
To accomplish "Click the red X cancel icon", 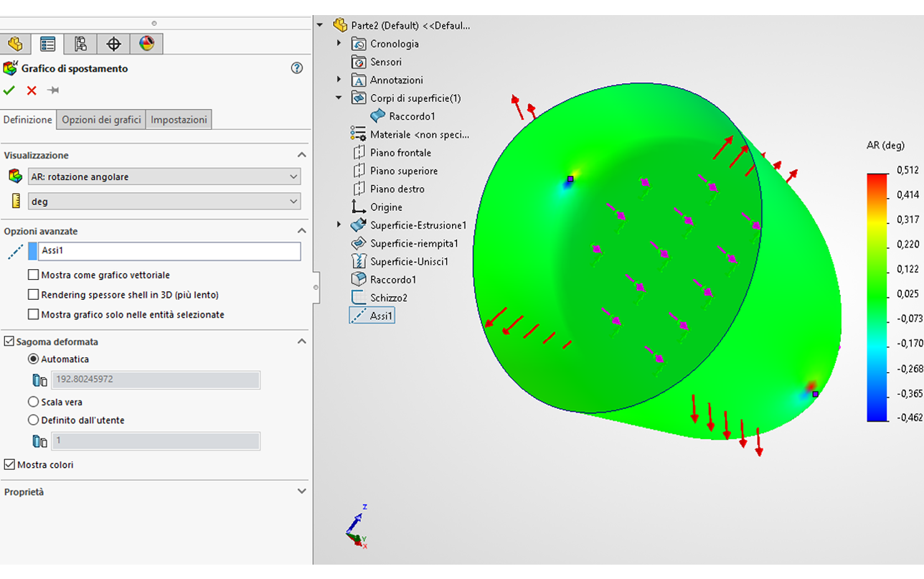I will (x=32, y=90).
